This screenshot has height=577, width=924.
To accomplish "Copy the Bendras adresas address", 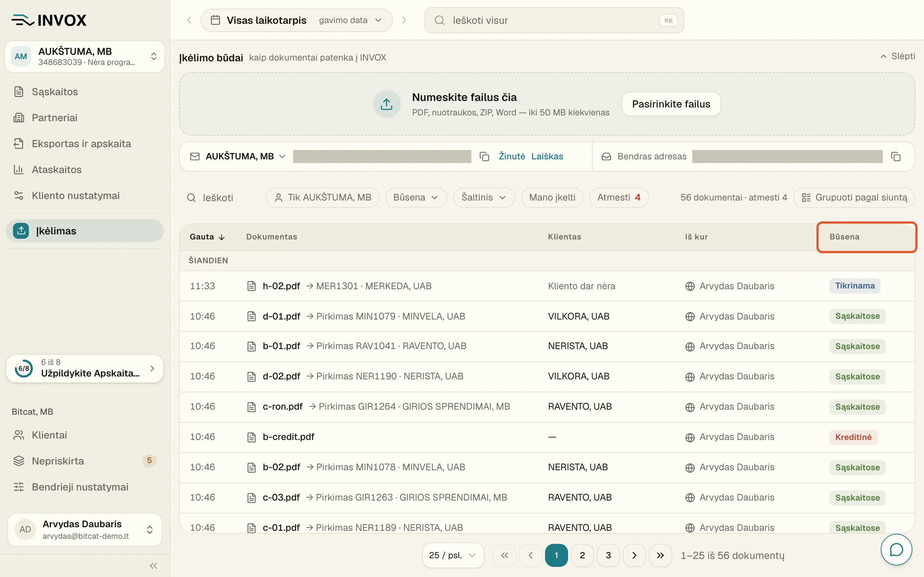I will [x=896, y=157].
